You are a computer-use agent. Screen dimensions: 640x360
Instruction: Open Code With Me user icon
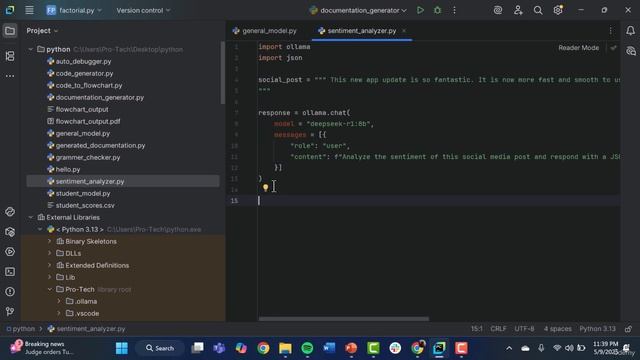coord(518,10)
